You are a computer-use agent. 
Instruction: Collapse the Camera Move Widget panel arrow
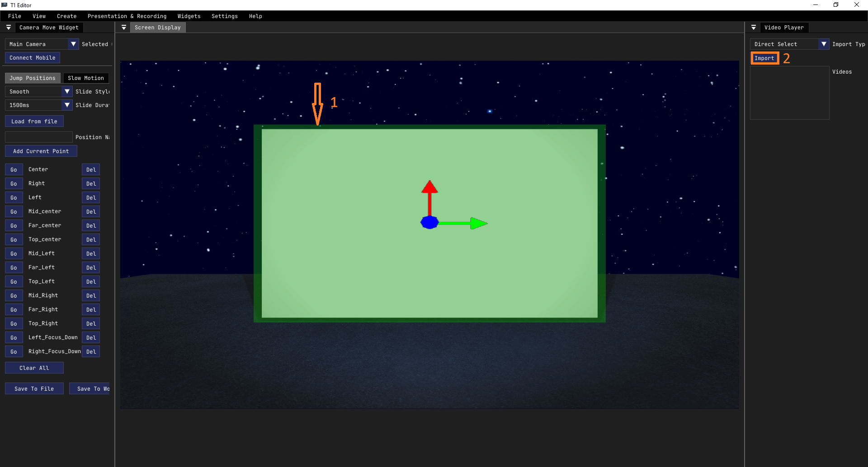coord(8,28)
